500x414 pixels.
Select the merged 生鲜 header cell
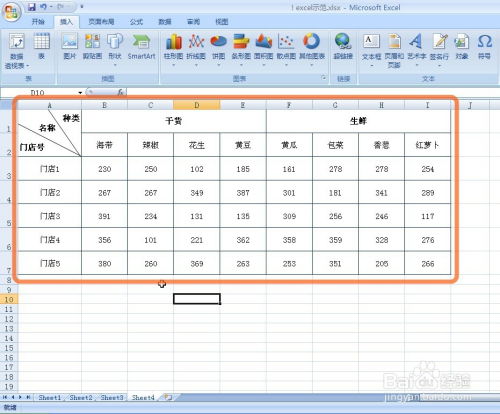coord(358,121)
